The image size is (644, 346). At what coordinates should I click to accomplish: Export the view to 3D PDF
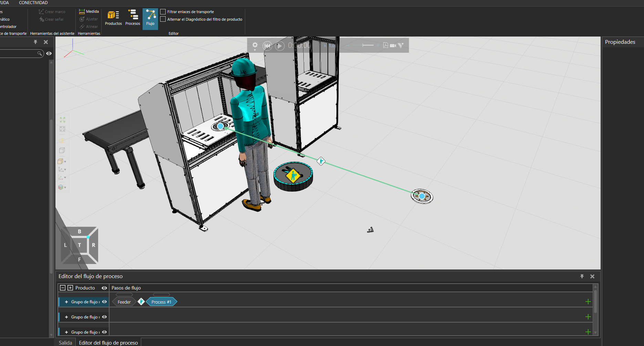[x=385, y=45]
